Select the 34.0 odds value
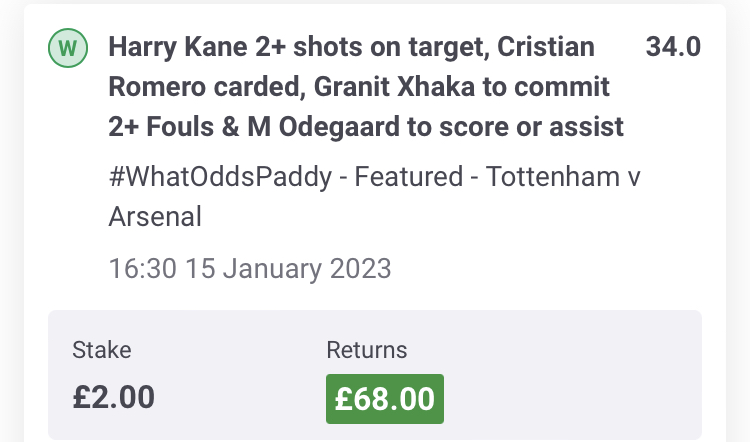750x442 pixels. click(x=673, y=47)
